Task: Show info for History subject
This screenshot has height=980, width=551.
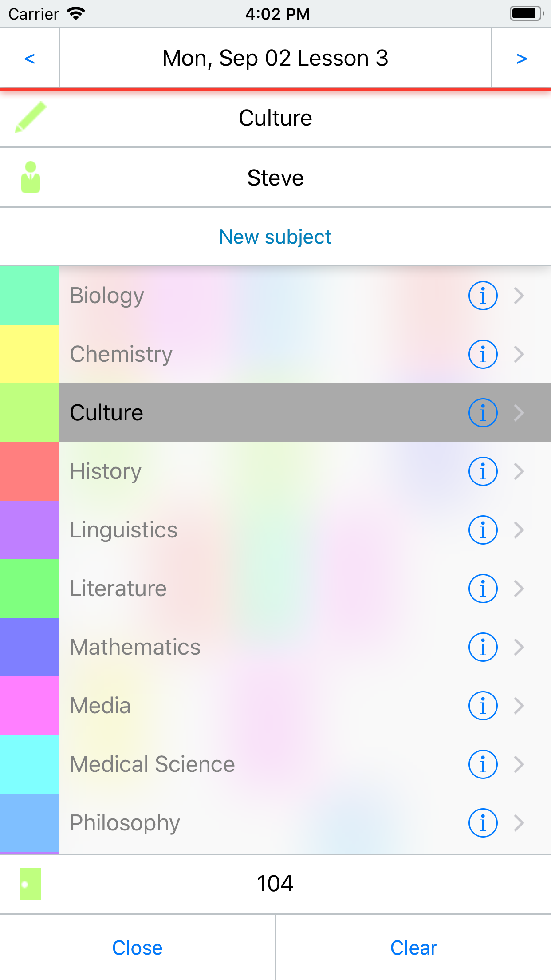Action: pyautogui.click(x=483, y=471)
